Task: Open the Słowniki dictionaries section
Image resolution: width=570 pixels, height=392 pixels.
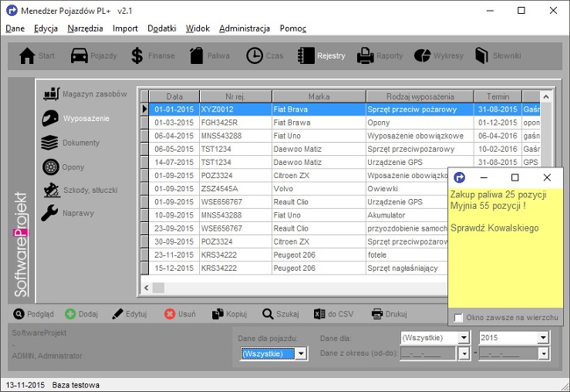Action: pos(498,56)
